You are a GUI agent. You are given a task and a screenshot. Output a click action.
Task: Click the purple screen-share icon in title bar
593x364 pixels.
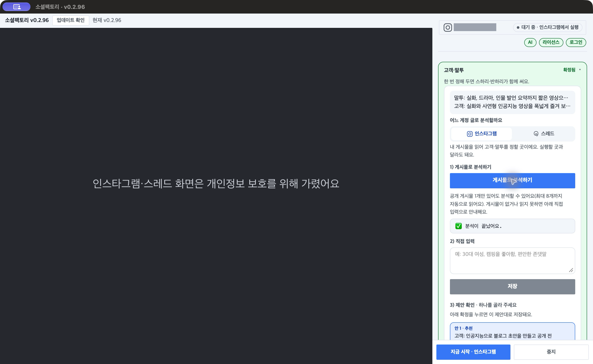[17, 7]
